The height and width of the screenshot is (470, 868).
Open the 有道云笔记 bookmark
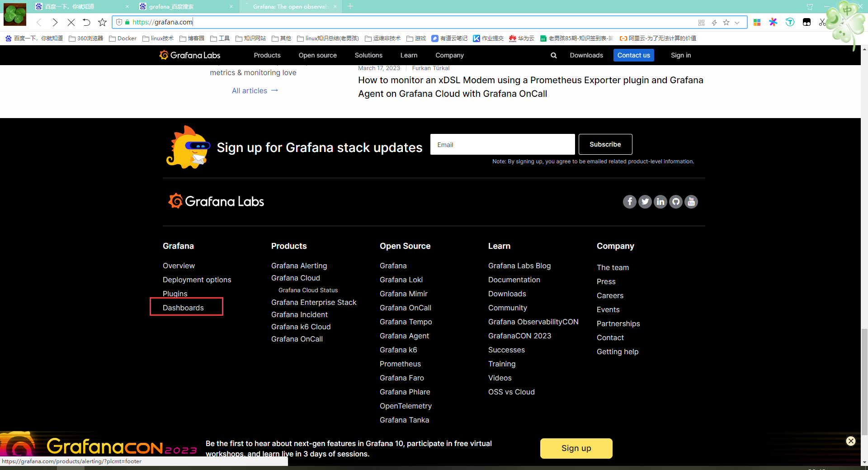pyautogui.click(x=449, y=38)
